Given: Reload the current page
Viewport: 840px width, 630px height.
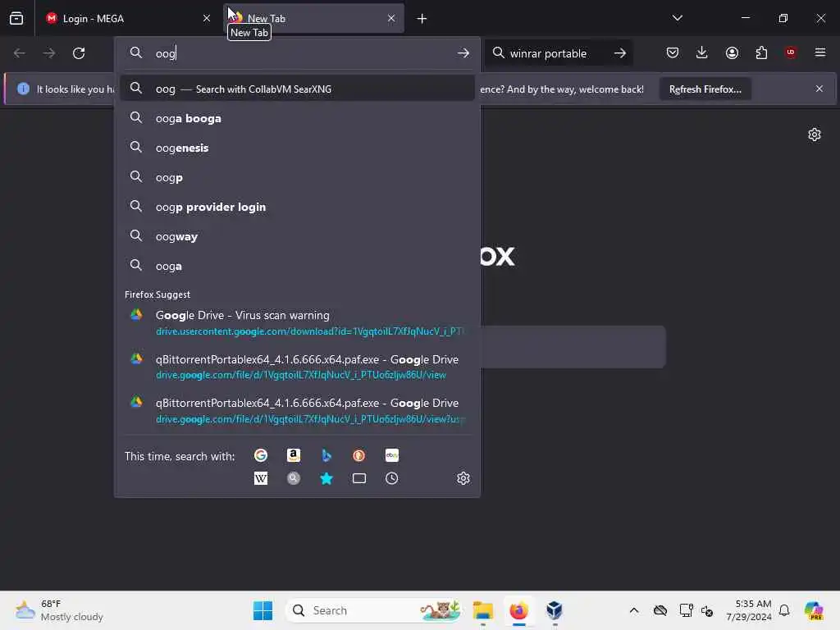Looking at the screenshot, I should (x=79, y=53).
